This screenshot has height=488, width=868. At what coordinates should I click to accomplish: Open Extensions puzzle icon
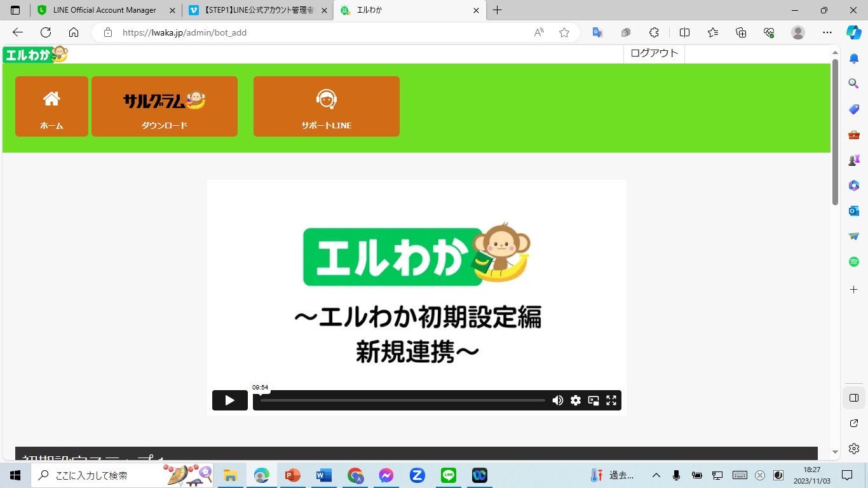[654, 32]
